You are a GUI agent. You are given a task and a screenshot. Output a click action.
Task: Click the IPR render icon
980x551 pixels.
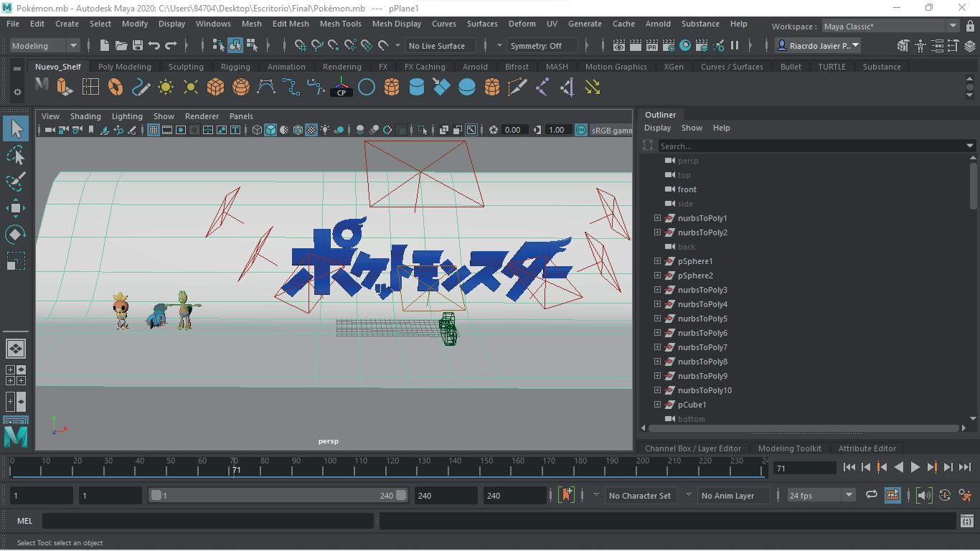[651, 45]
